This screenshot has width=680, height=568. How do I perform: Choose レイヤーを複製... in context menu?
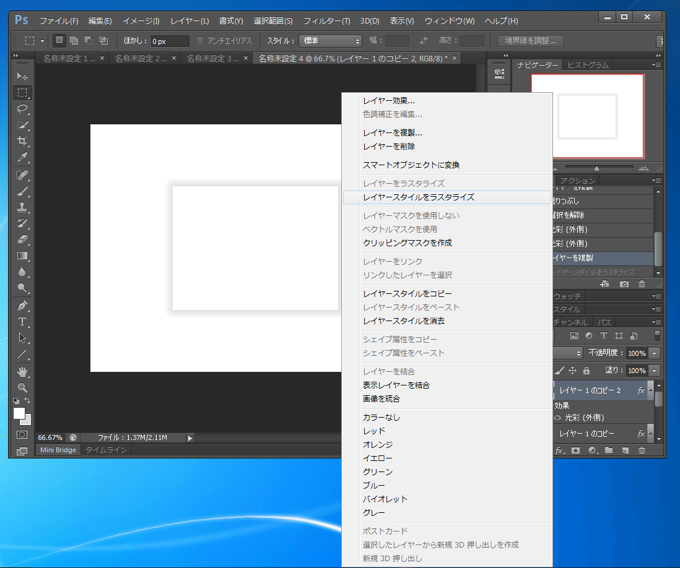click(x=447, y=133)
